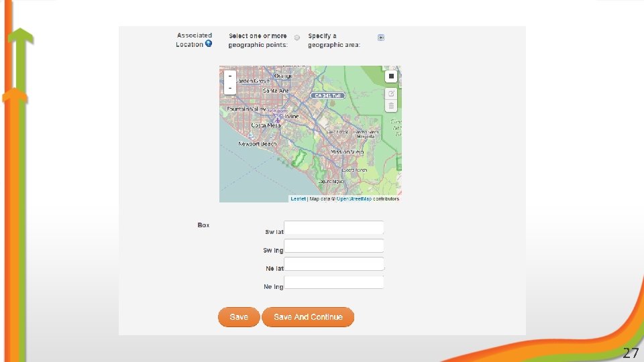Zoom out on the map

click(x=230, y=88)
